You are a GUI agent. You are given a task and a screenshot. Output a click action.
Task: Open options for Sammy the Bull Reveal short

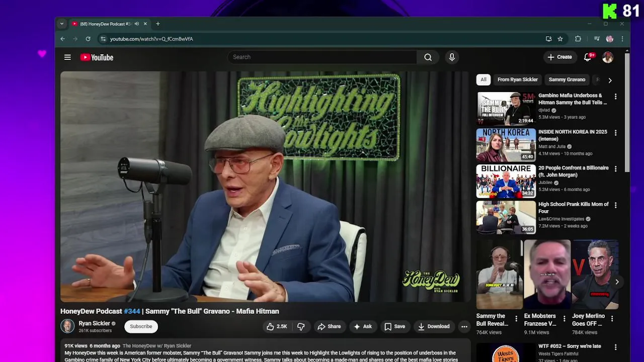[x=516, y=318]
